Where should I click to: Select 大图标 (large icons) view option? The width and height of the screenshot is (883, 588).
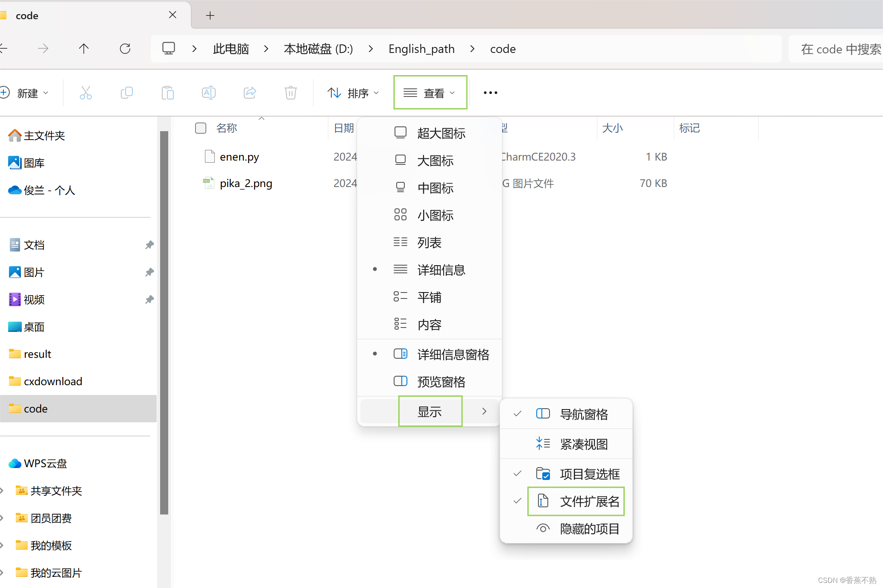(x=435, y=161)
